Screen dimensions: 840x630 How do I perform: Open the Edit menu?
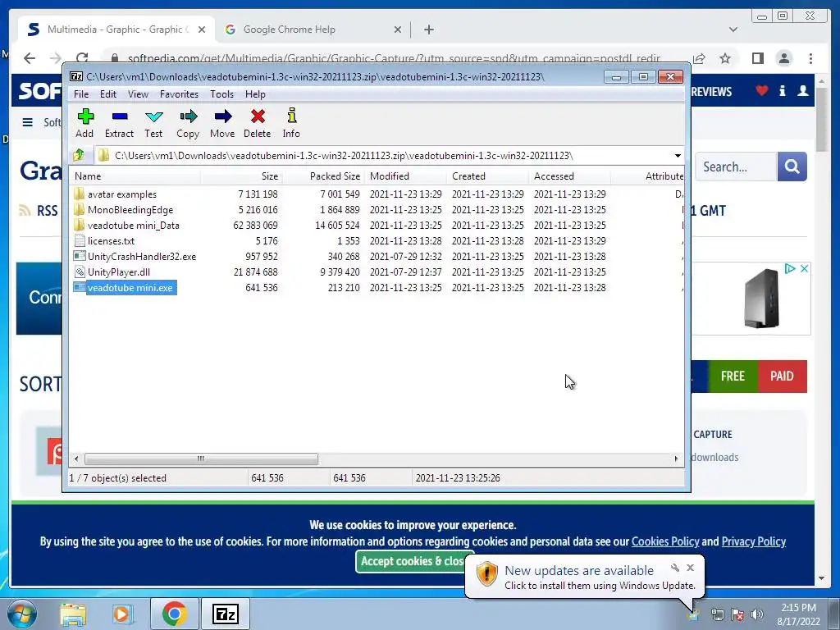[x=107, y=94]
